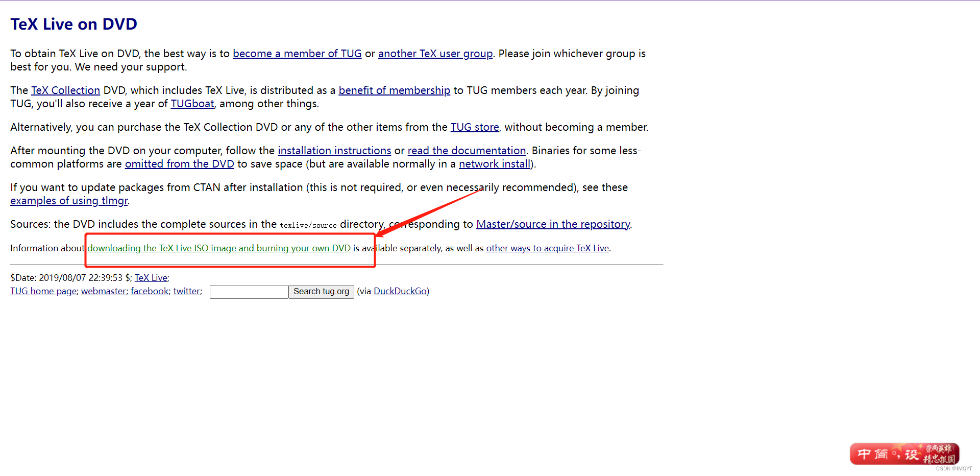This screenshot has height=476, width=980.
Task: Follow the 'network install' link
Action: click(495, 164)
